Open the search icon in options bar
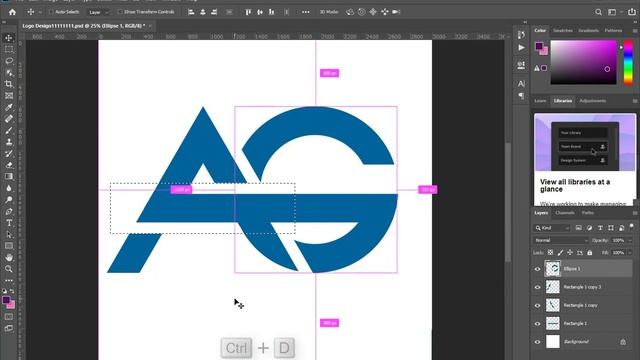Viewport: 640px width, 360px height. (598, 12)
